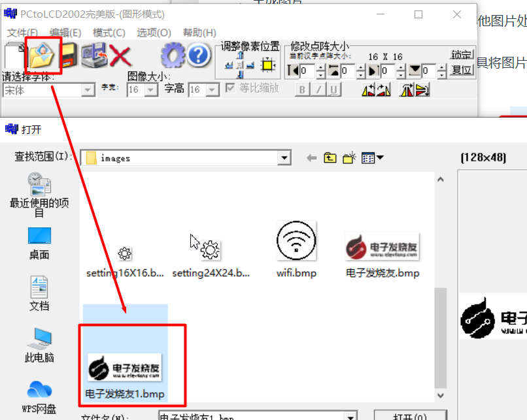
Task: Open the blue question mark help
Action: pyautogui.click(x=199, y=55)
